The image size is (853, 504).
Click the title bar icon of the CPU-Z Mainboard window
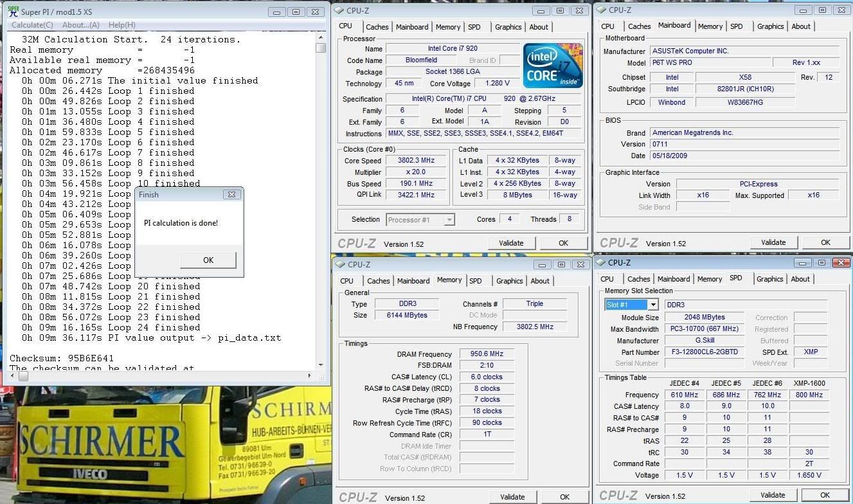click(x=601, y=10)
